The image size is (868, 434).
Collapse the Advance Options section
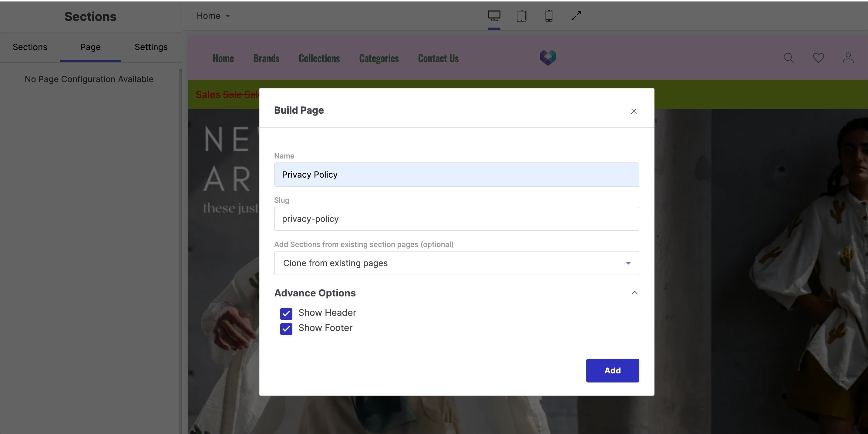(x=634, y=292)
